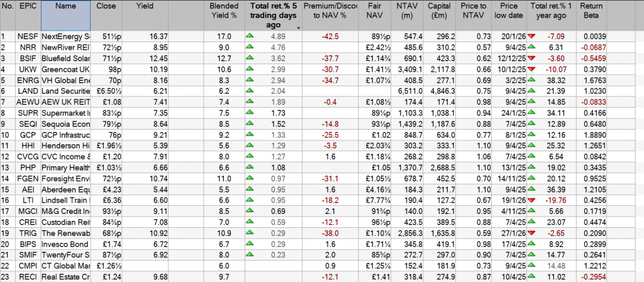Screen dimensions: 644x282
Task: Click red down arrow in NESF 1-year return
Action: point(535,37)
